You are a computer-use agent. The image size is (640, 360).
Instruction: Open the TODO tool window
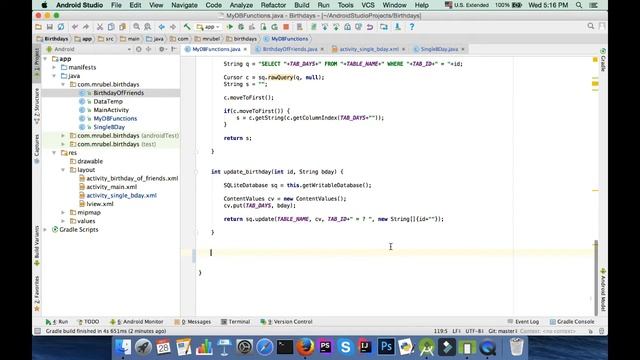88,322
